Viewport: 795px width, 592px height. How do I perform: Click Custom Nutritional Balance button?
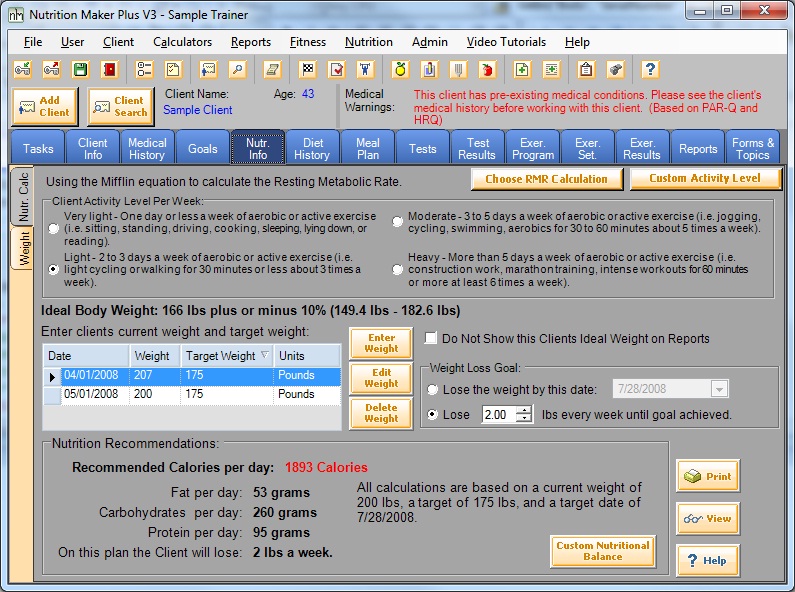pyautogui.click(x=602, y=551)
